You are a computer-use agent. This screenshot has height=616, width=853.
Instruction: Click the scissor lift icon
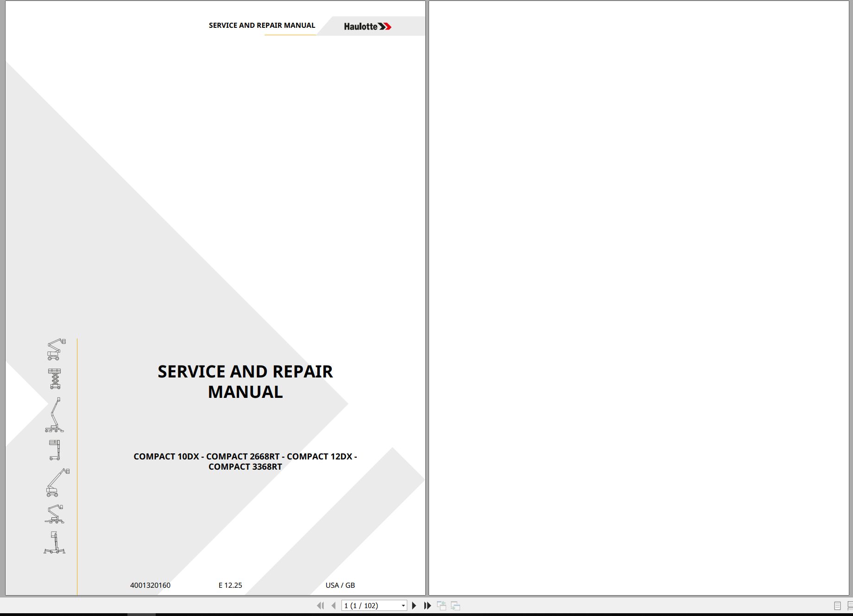[55, 379]
